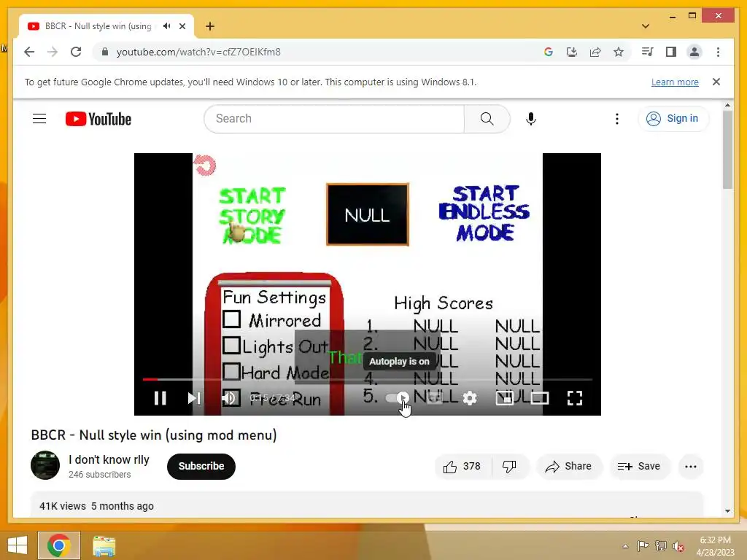Open Windows Start button
This screenshot has height=560, width=747.
(18, 545)
